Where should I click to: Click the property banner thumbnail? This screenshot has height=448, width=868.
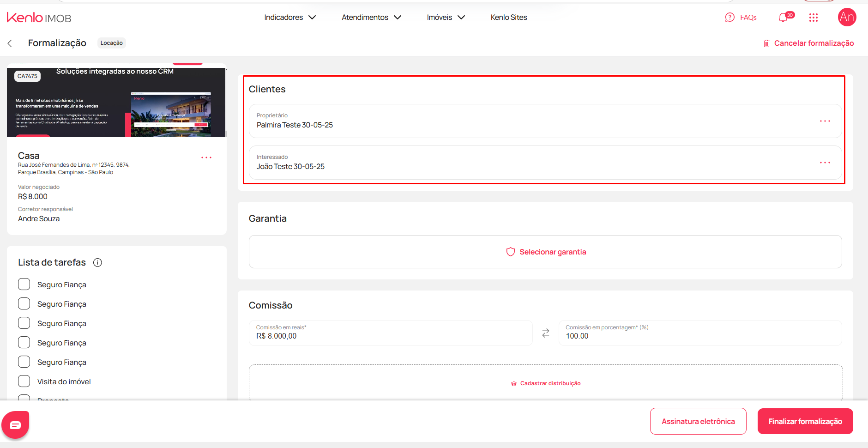coord(116,102)
